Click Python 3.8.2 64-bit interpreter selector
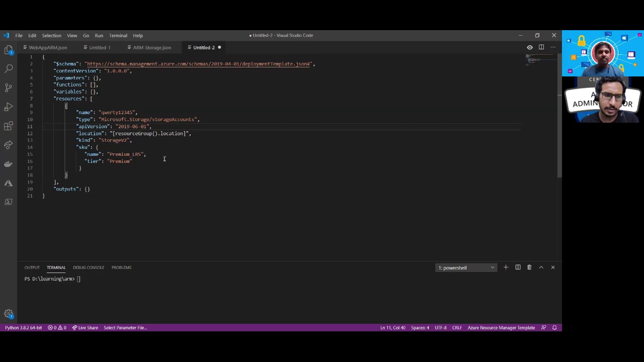Viewport: 644px width, 362px height. (x=24, y=328)
